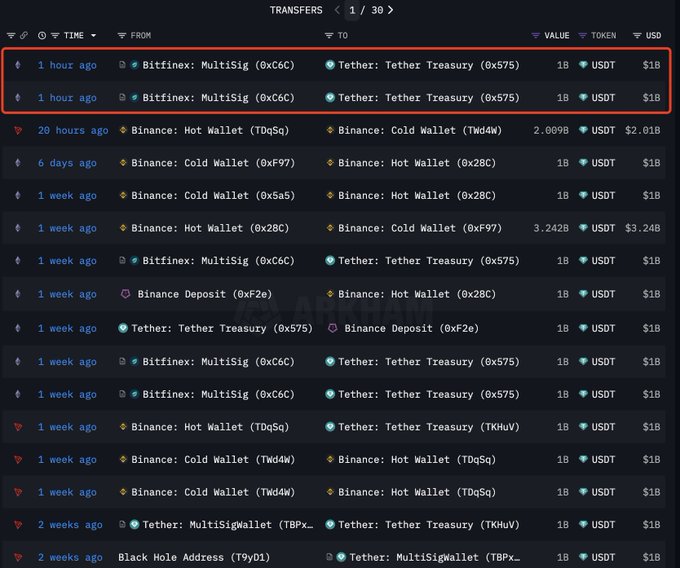Click Binance Deposit (0xF2e) in TO column

[x=412, y=328]
